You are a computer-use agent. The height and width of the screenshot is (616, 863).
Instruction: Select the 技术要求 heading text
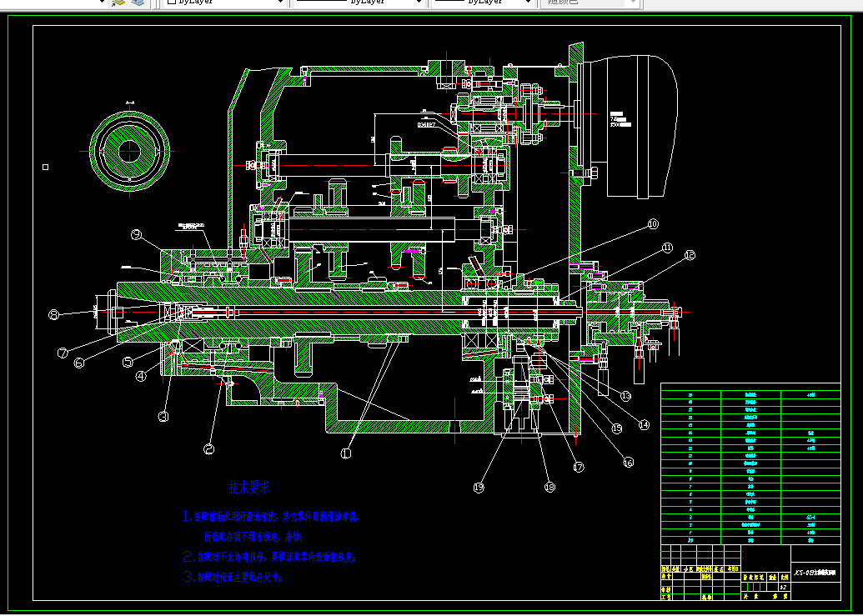tap(249, 487)
